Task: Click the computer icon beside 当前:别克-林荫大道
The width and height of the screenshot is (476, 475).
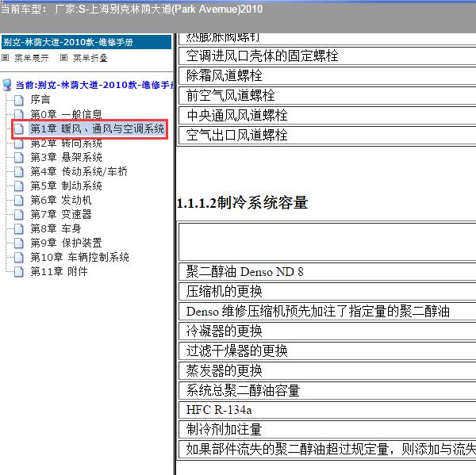Action: pyautogui.click(x=7, y=85)
